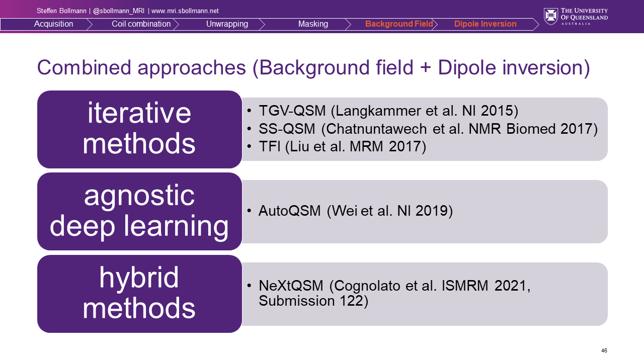
Task: Click the slide number 46
Action: pyautogui.click(x=604, y=350)
